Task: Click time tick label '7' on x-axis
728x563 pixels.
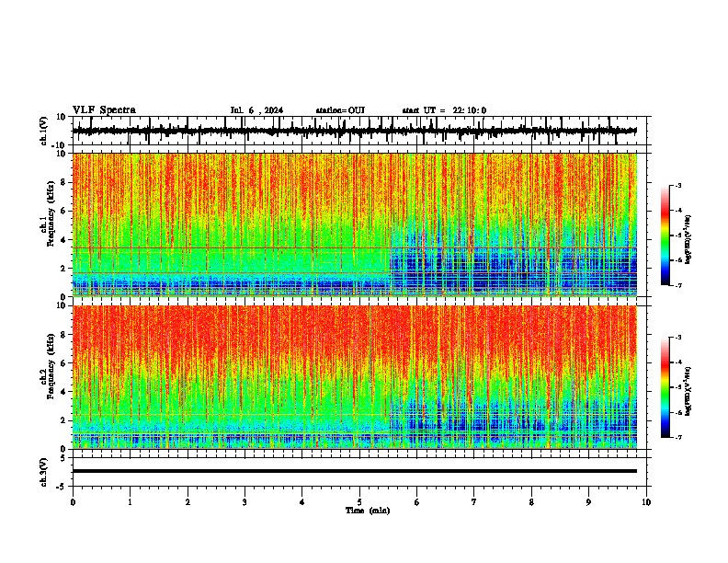Action: (x=474, y=502)
